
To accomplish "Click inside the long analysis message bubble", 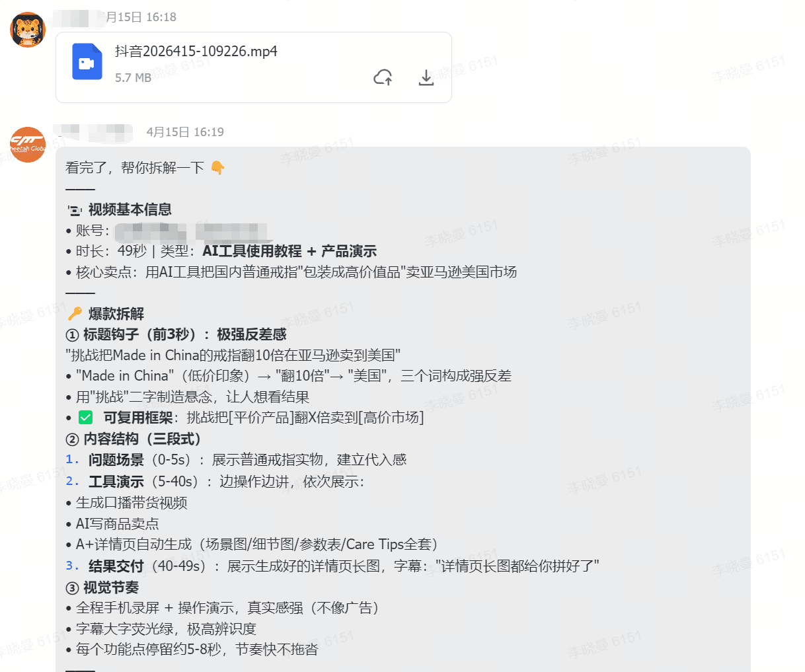I will coord(397,396).
